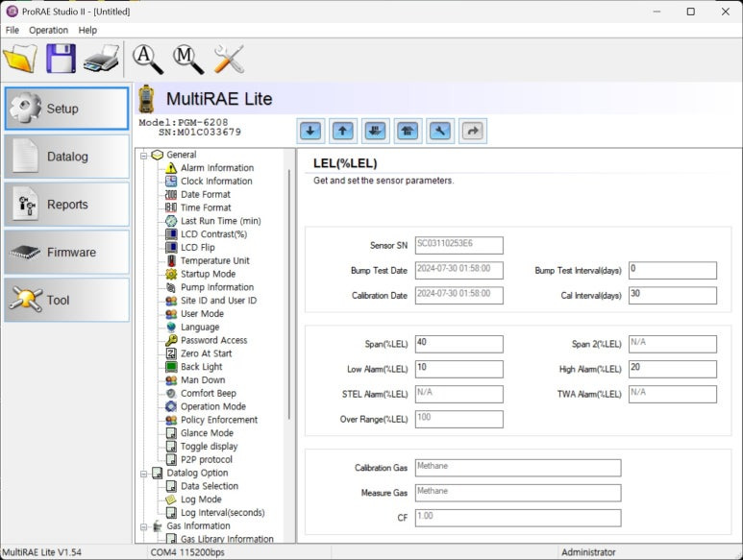
Task: Open the Help menu
Action: tap(87, 31)
